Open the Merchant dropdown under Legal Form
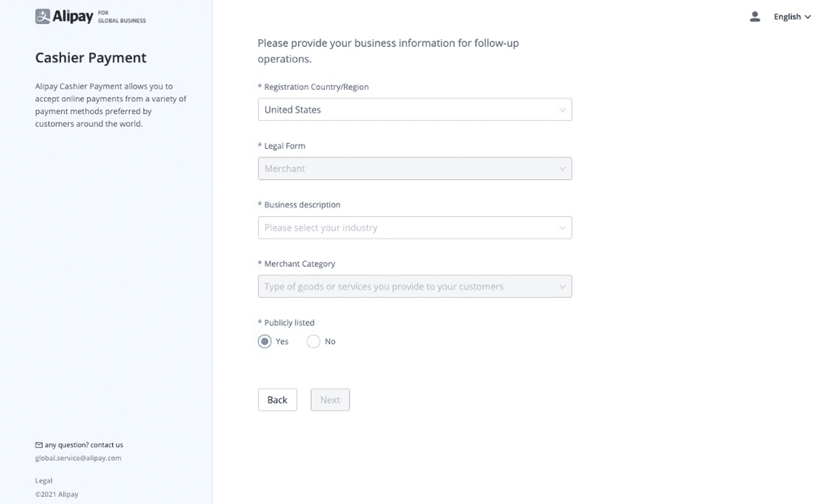 (414, 169)
